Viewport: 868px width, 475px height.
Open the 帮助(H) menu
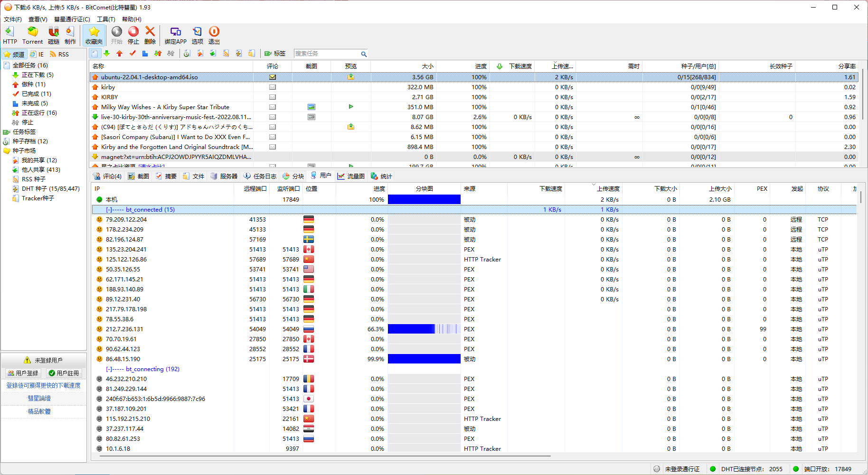tap(132, 19)
